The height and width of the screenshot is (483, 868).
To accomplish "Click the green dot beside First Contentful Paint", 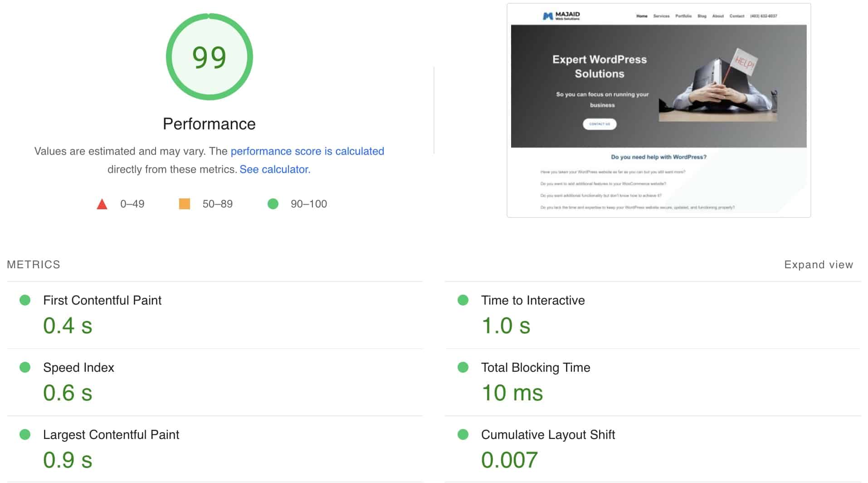I will [x=25, y=300].
